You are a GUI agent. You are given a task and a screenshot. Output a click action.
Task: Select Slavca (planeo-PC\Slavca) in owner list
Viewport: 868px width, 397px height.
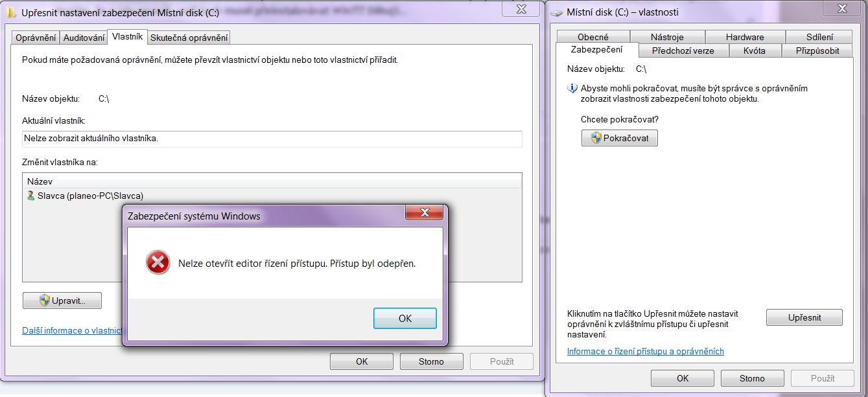point(272,196)
